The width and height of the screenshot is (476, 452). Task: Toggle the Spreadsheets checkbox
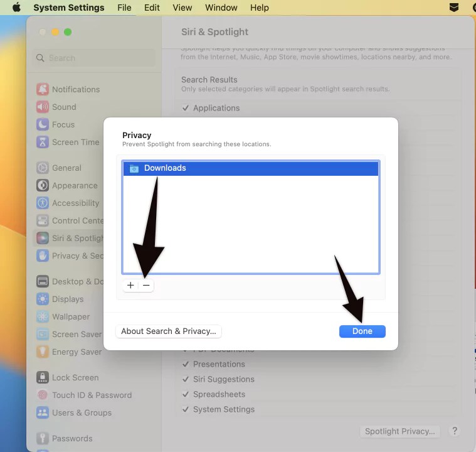point(186,394)
